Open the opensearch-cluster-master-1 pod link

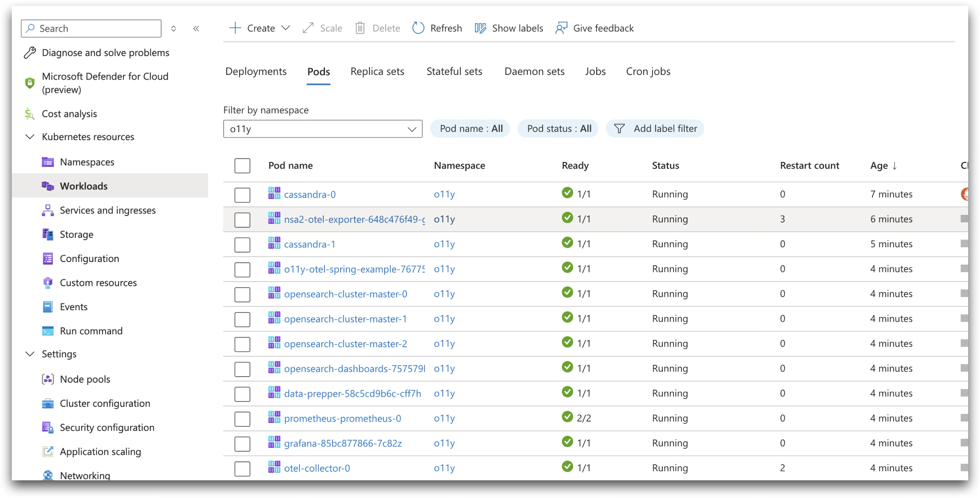click(346, 319)
